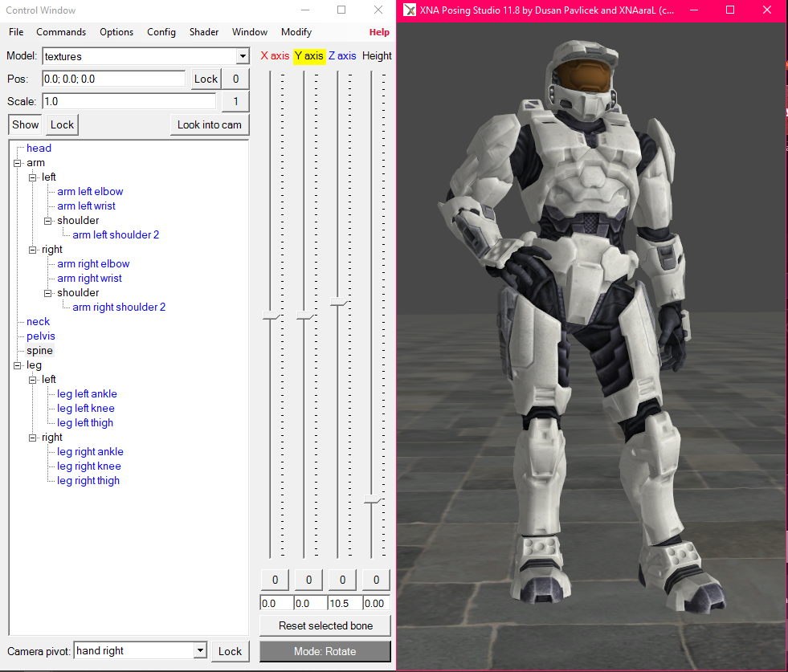Collapse the shoulder node under arm right
This screenshot has width=788, height=672.
coord(47,293)
